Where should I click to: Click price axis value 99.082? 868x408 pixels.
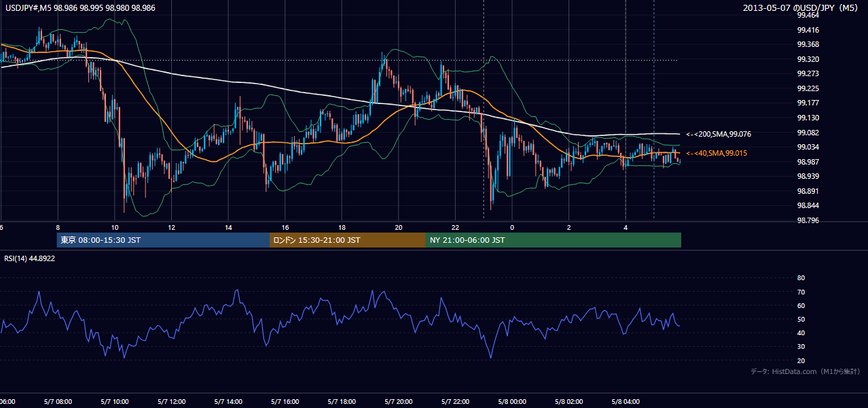(x=808, y=132)
